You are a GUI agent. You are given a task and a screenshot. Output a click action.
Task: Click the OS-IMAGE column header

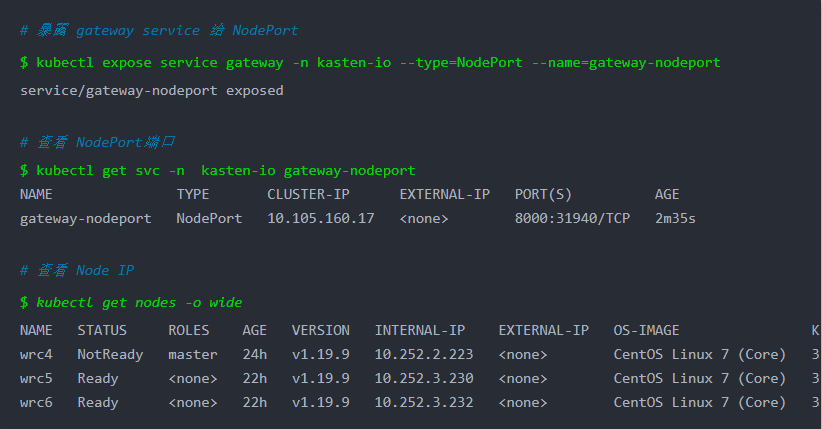click(646, 330)
